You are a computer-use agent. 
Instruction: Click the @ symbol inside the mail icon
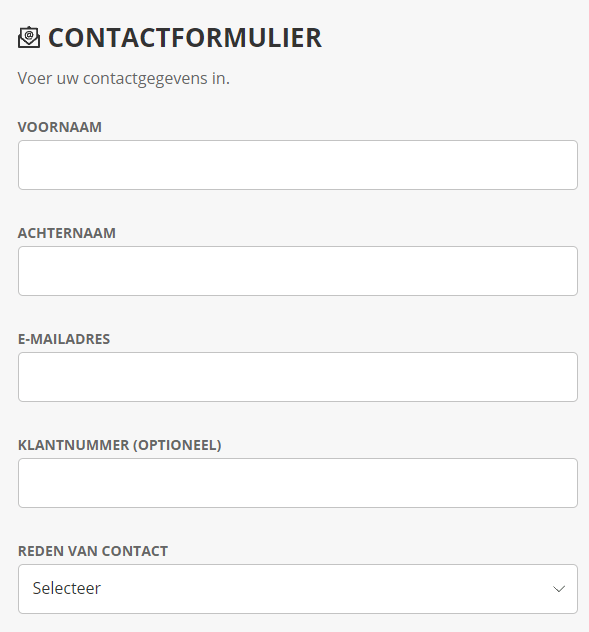pyautogui.click(x=29, y=35)
